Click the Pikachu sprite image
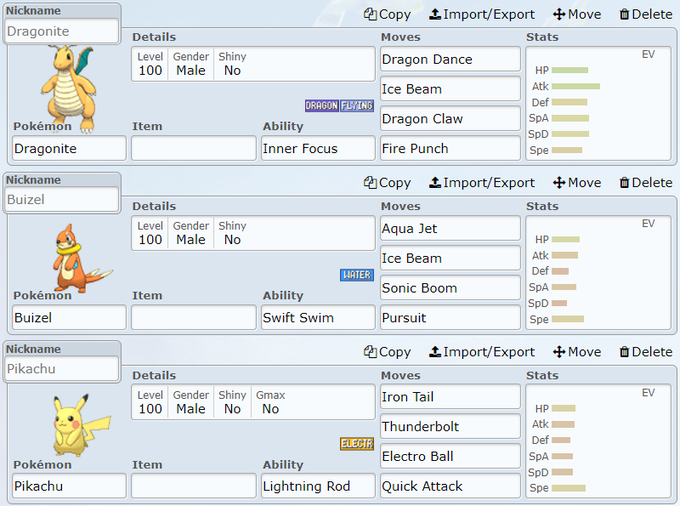Image resolution: width=680 pixels, height=506 pixels. (80, 425)
